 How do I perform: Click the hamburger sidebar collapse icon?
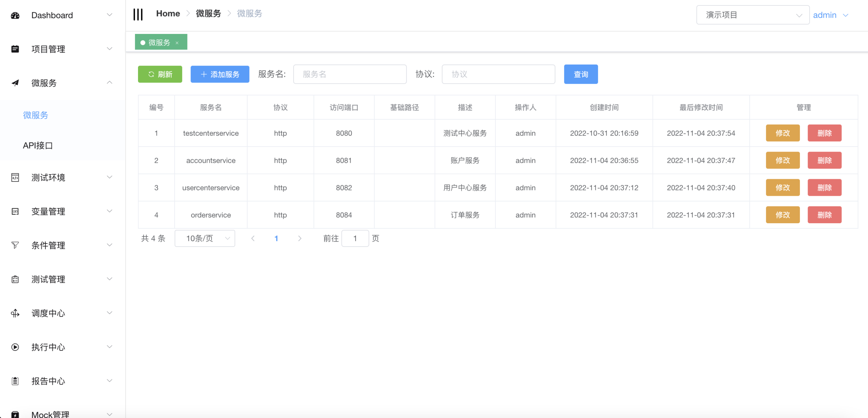138,14
